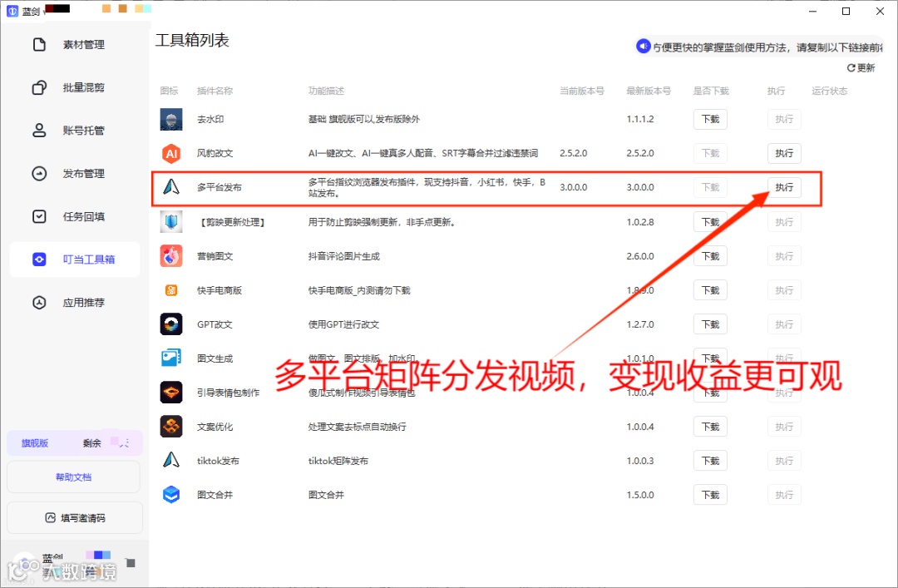Screen dimensions: 898x588
Task: Click the 任务回填 checkmark icon
Action: pyautogui.click(x=39, y=216)
